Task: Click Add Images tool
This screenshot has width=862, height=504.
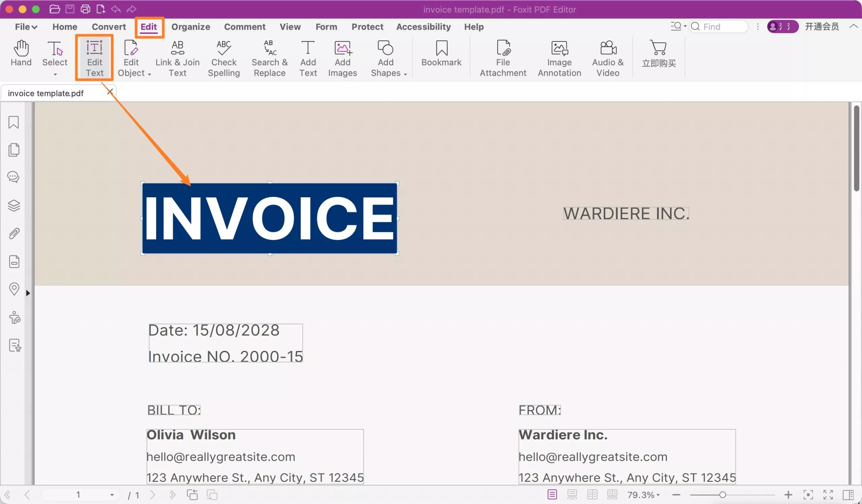Action: [x=342, y=58]
